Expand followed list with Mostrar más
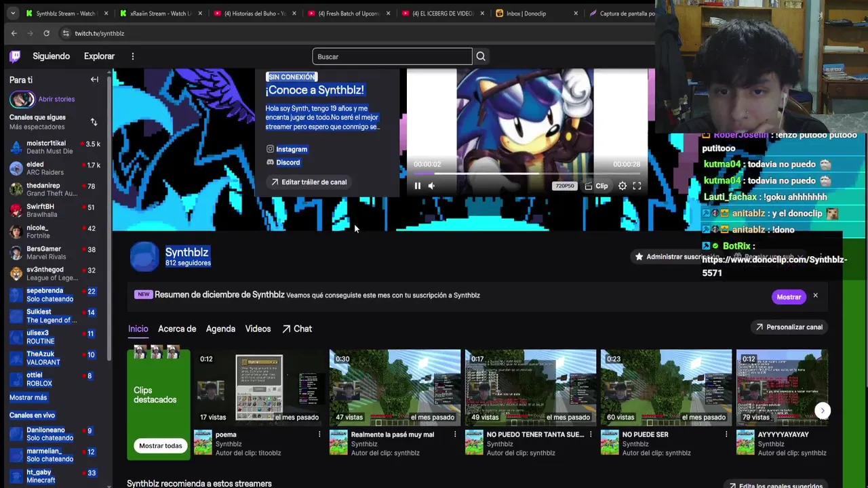The height and width of the screenshot is (488, 868). coord(28,398)
